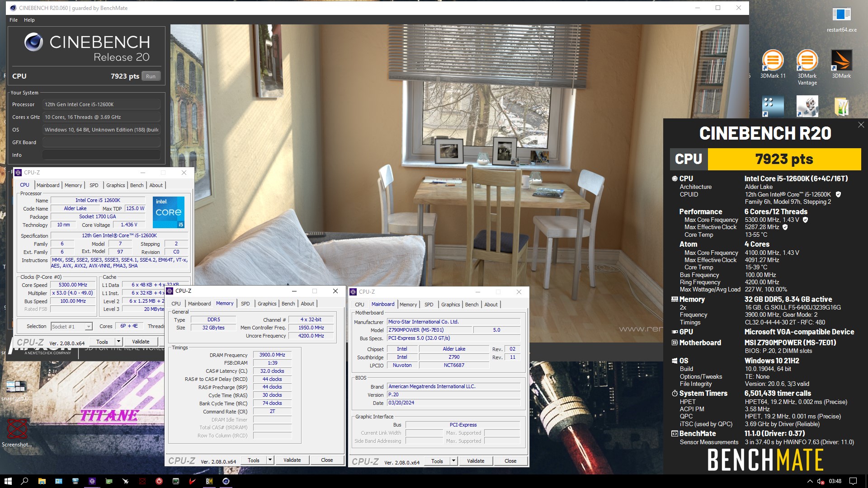Open the desktop folder icon with pictures
The height and width of the screenshot is (488, 868).
coord(841,107)
